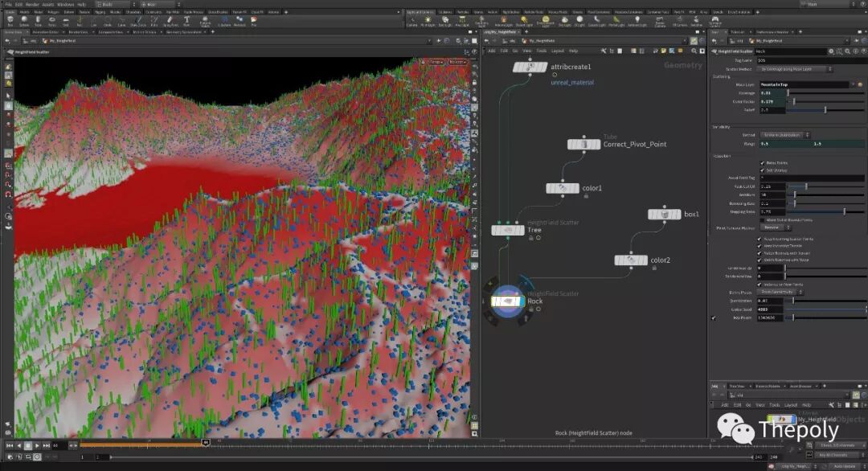Select the Platonic Solids shelf tool
This screenshot has height=471, width=868.
coord(205,22)
